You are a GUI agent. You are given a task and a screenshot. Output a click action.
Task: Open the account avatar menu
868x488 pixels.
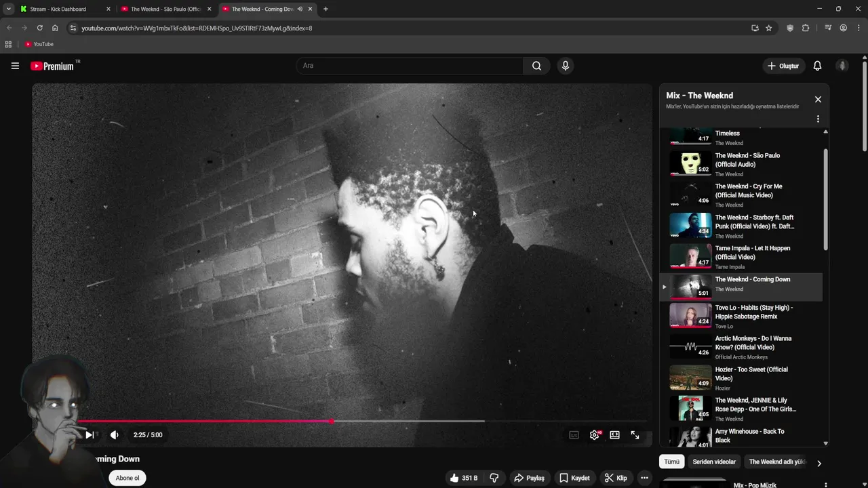pyautogui.click(x=842, y=66)
